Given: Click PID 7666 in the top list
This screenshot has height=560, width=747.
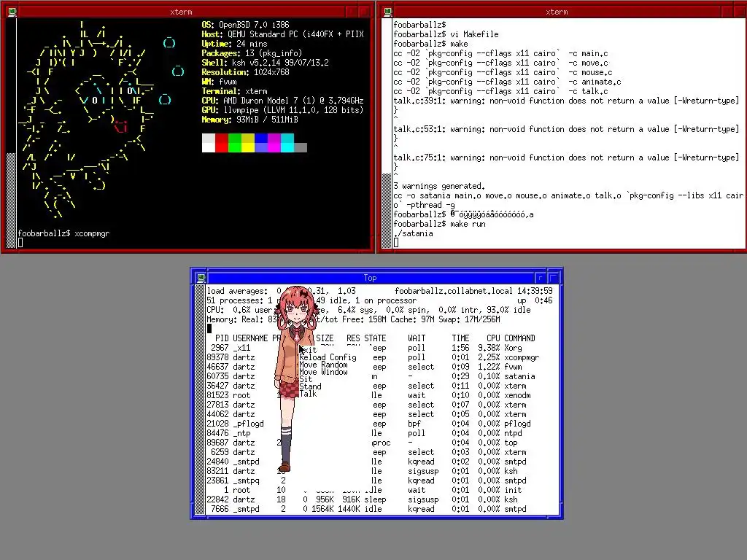Looking at the screenshot, I should pos(220,509).
